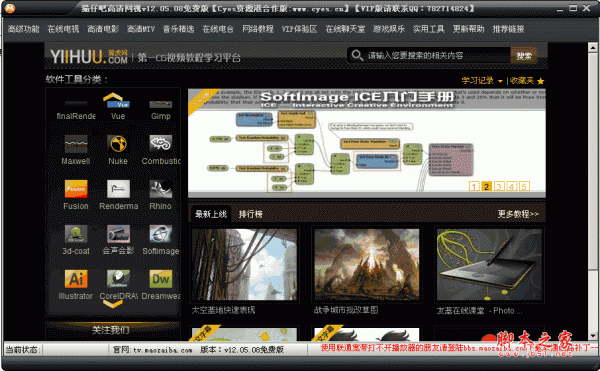The image size is (600, 371).
Task: Open the 在线电视 menu
Action: [63, 29]
